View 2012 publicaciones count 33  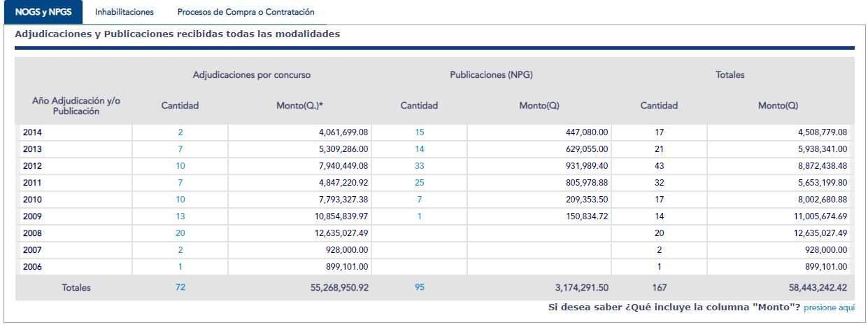(x=419, y=166)
